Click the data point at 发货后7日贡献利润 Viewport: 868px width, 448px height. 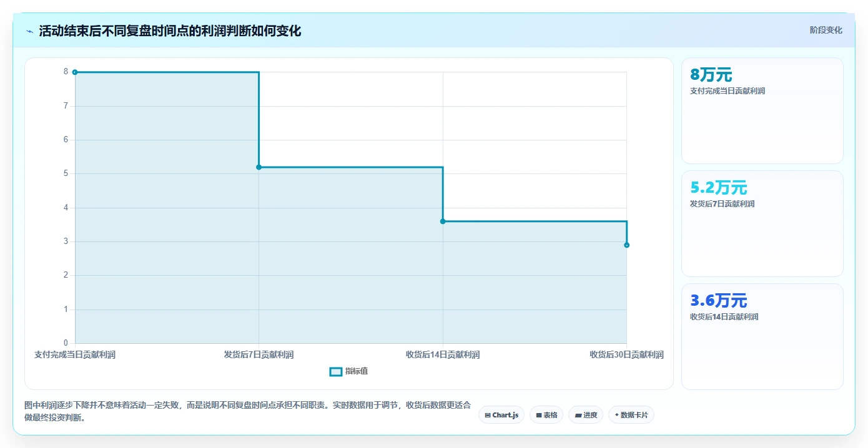259,167
